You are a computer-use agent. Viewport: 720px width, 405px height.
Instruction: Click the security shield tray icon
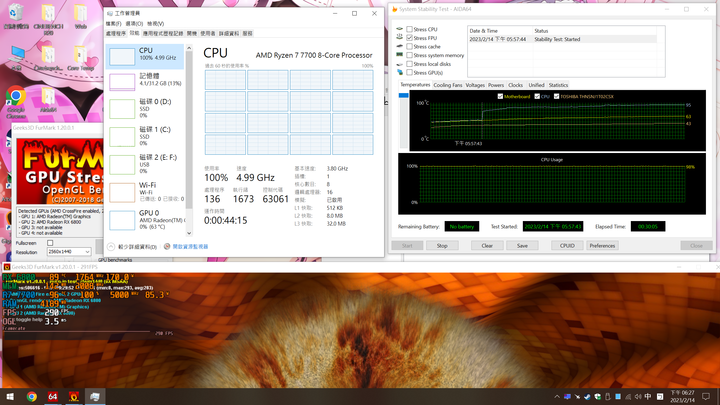click(597, 397)
